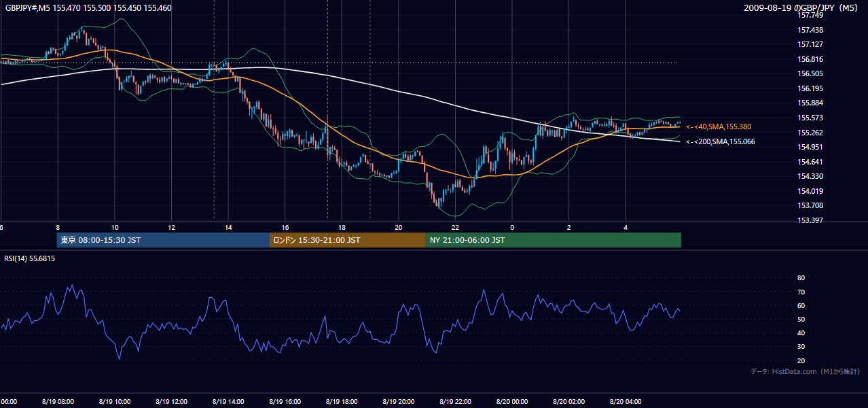Click the 8/20 04:00 date label
Image resolution: width=868 pixels, height=408 pixels.
click(626, 401)
